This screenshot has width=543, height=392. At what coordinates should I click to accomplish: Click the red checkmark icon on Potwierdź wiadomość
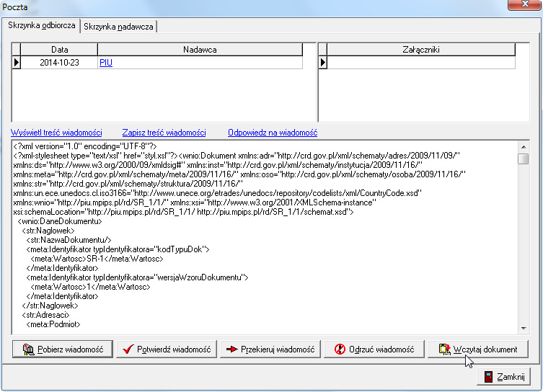[x=128, y=349]
